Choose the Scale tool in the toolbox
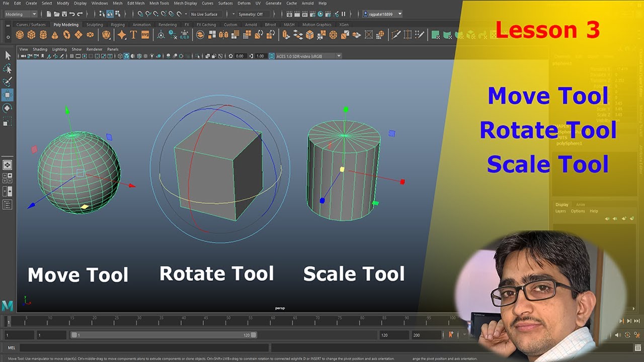Image resolution: width=644 pixels, height=362 pixels. [x=8, y=121]
